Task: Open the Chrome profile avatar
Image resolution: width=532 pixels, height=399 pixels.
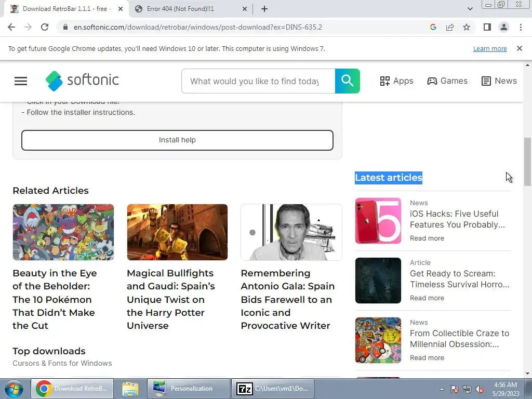Action: click(x=504, y=27)
